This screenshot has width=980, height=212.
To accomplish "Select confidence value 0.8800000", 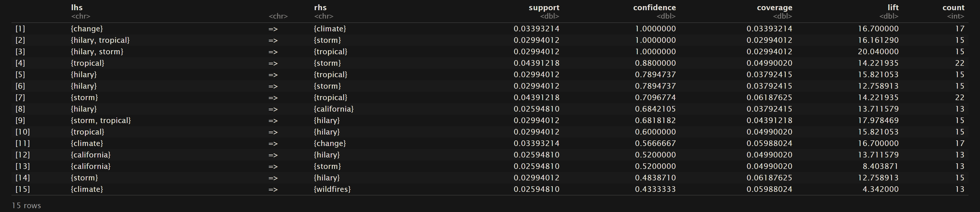I will tap(655, 63).
